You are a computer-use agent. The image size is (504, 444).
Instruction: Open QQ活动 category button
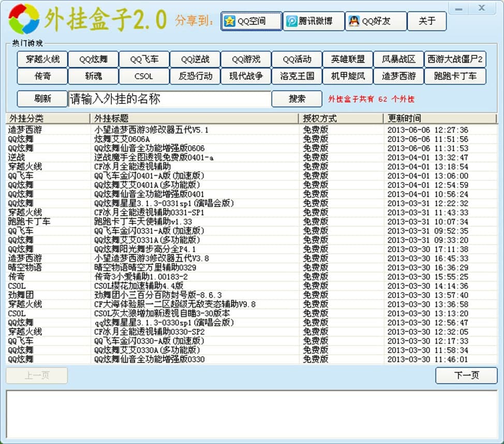pos(297,59)
